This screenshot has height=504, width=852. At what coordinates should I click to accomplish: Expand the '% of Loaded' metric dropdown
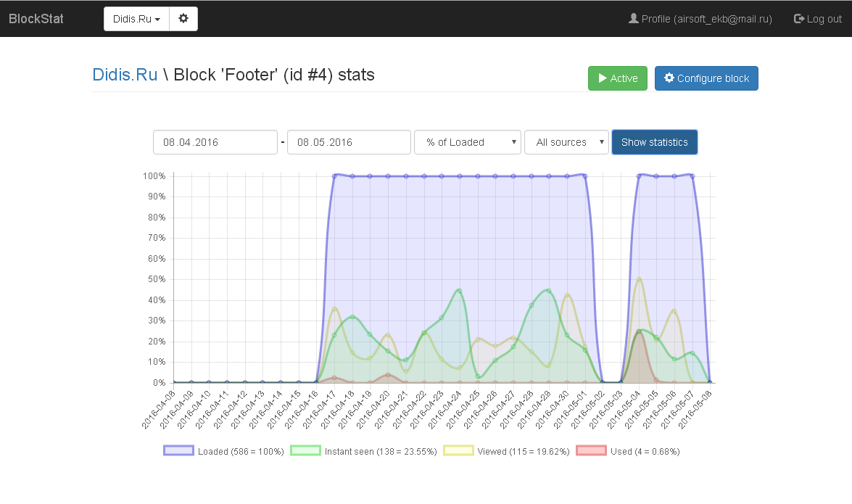(468, 142)
